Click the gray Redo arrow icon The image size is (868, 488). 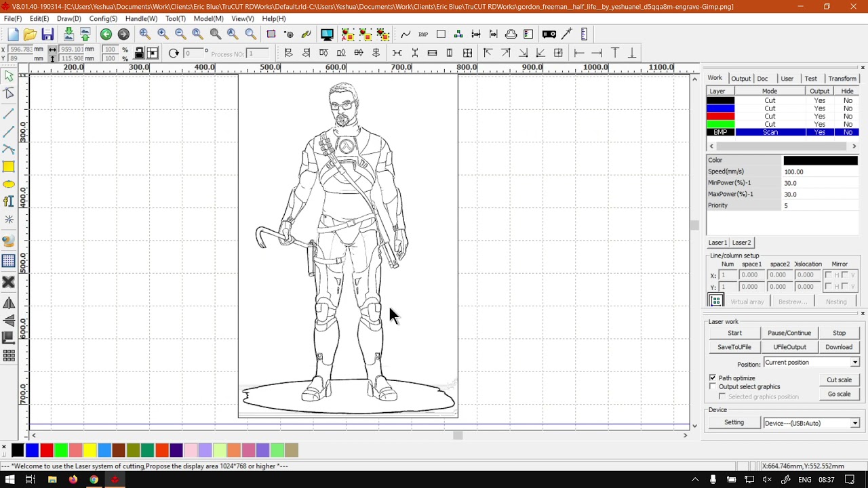[x=123, y=34]
